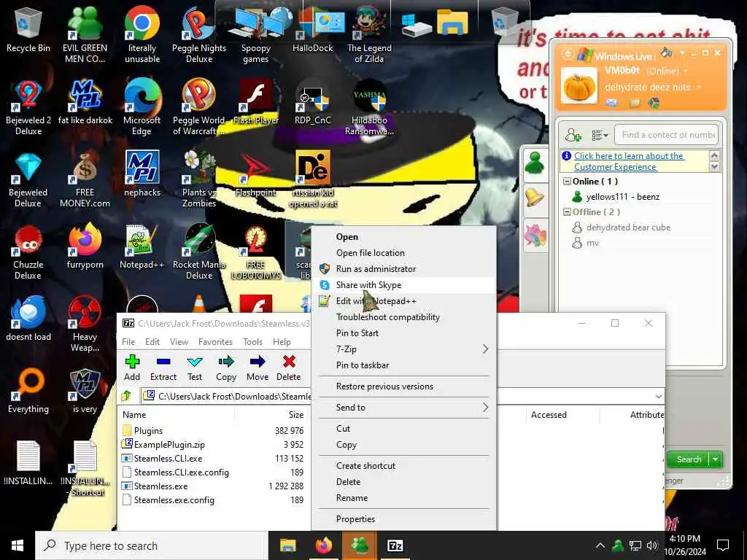Viewport: 747px width, 560px height.
Task: Select Open in the context menu
Action: tap(403, 237)
